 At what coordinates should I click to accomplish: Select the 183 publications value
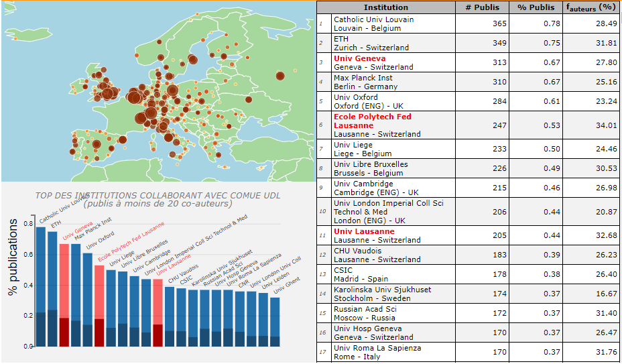click(x=499, y=255)
